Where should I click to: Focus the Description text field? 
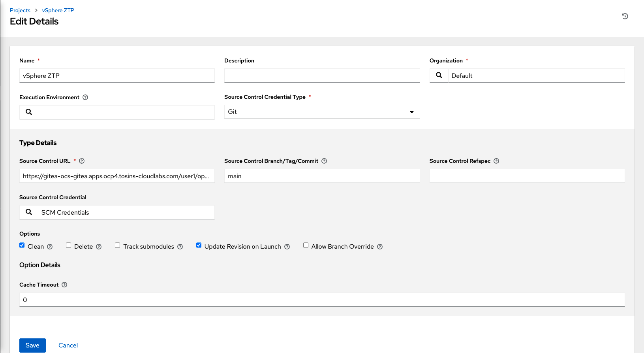(x=322, y=76)
